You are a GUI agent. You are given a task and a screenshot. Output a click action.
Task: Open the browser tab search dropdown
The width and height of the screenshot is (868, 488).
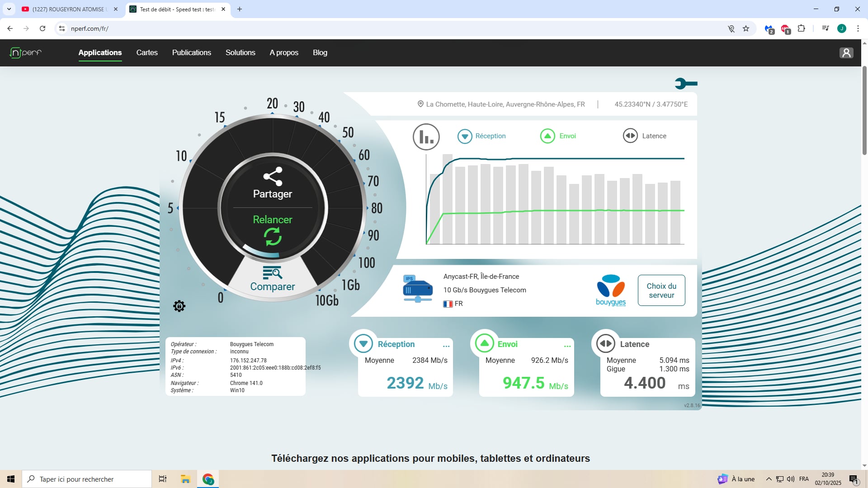[x=9, y=9]
